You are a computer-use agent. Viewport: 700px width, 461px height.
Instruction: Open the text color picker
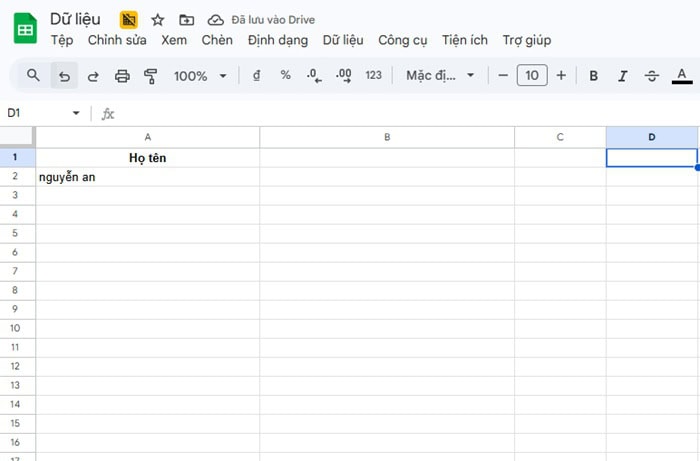682,75
